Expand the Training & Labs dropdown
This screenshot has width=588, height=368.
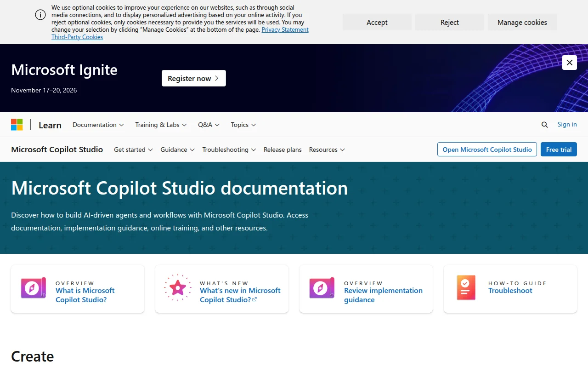click(x=161, y=125)
